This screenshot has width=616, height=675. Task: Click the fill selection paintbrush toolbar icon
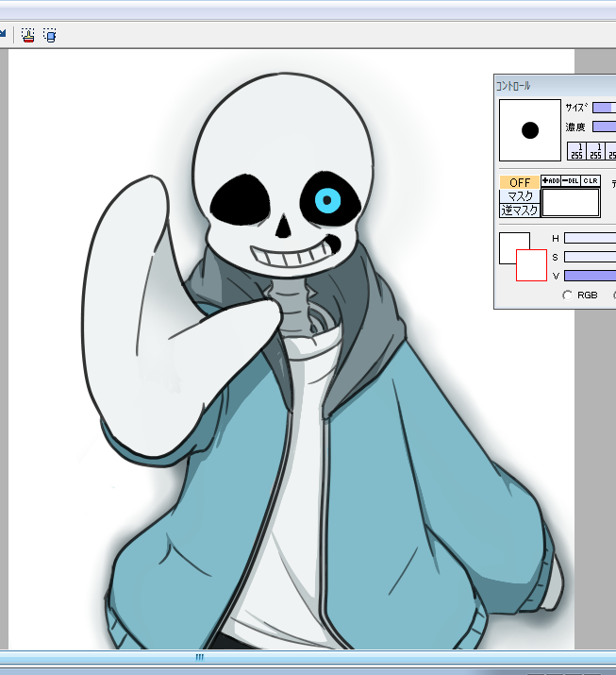pyautogui.click(x=28, y=35)
